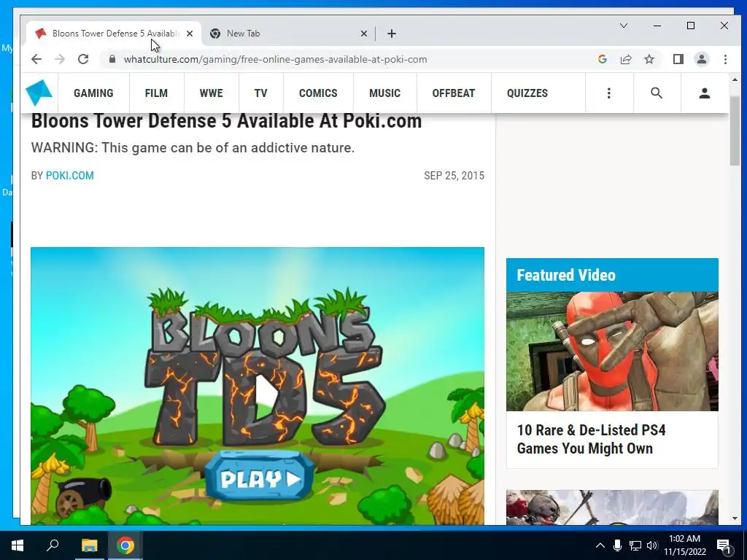Show hidden system tray icons
Image resolution: width=747 pixels, height=560 pixels.
[x=600, y=545]
